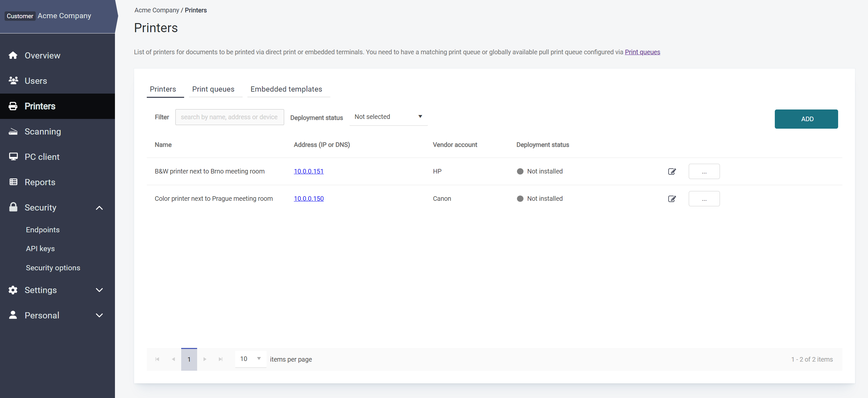Sort by Address (IP or DNS) column
Image resolution: width=868 pixels, height=398 pixels.
322,145
